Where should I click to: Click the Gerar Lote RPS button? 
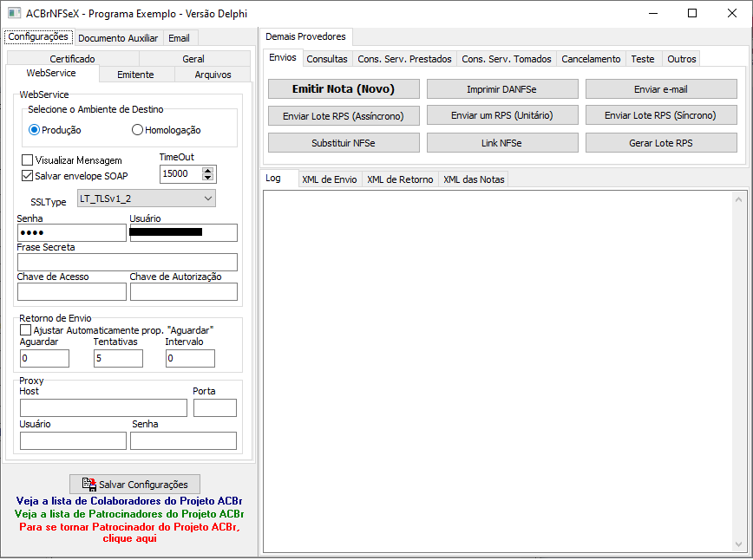661,142
